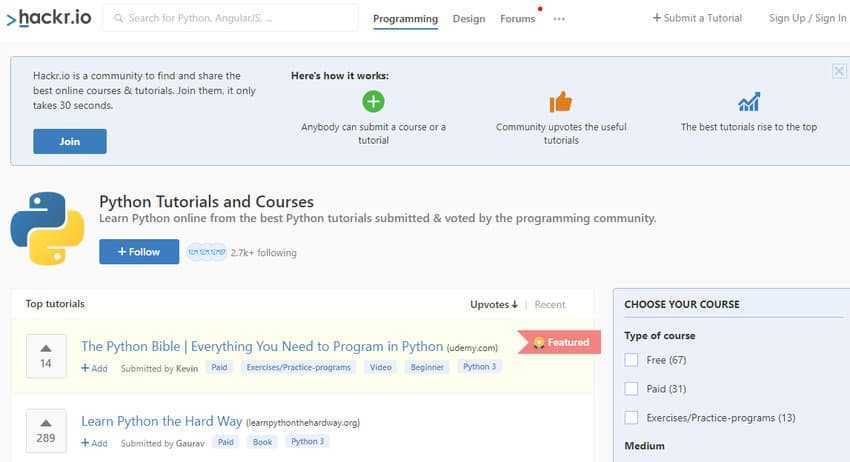Screen dimensions: 850x462
Task: Upvote Learn Python the Hard Way
Action: [46, 431]
